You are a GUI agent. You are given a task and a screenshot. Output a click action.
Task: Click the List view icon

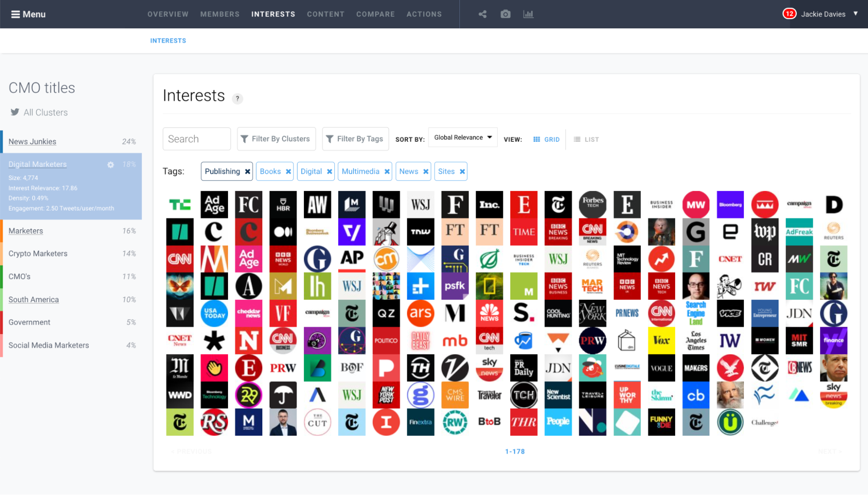[x=577, y=139]
